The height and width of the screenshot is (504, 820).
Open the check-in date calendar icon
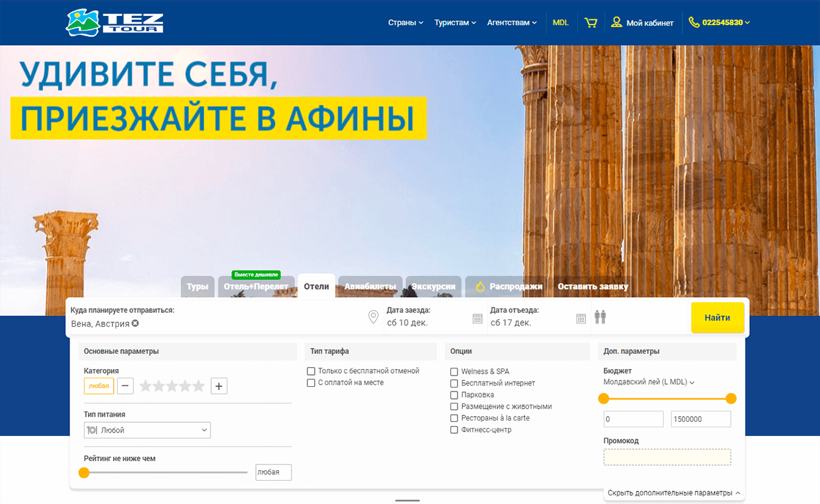tap(477, 318)
